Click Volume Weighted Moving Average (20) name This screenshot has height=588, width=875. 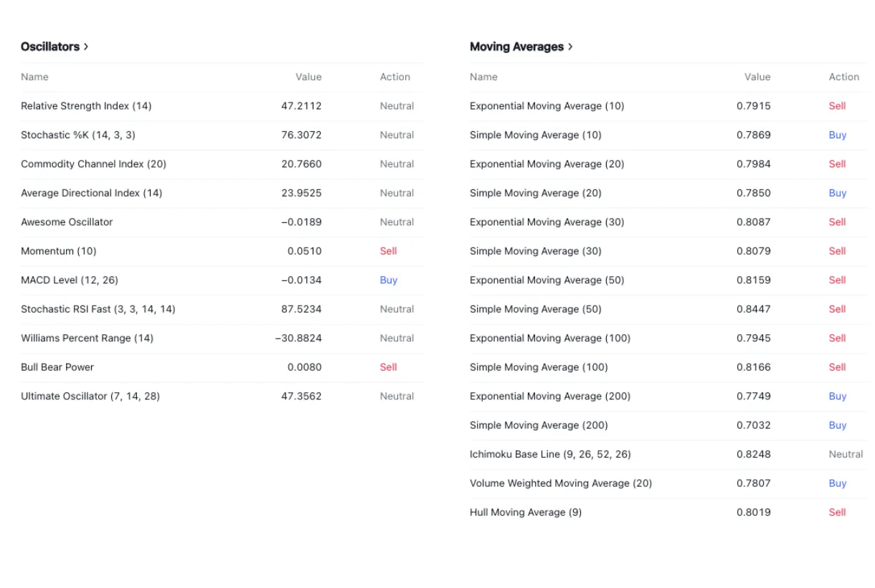tap(561, 483)
